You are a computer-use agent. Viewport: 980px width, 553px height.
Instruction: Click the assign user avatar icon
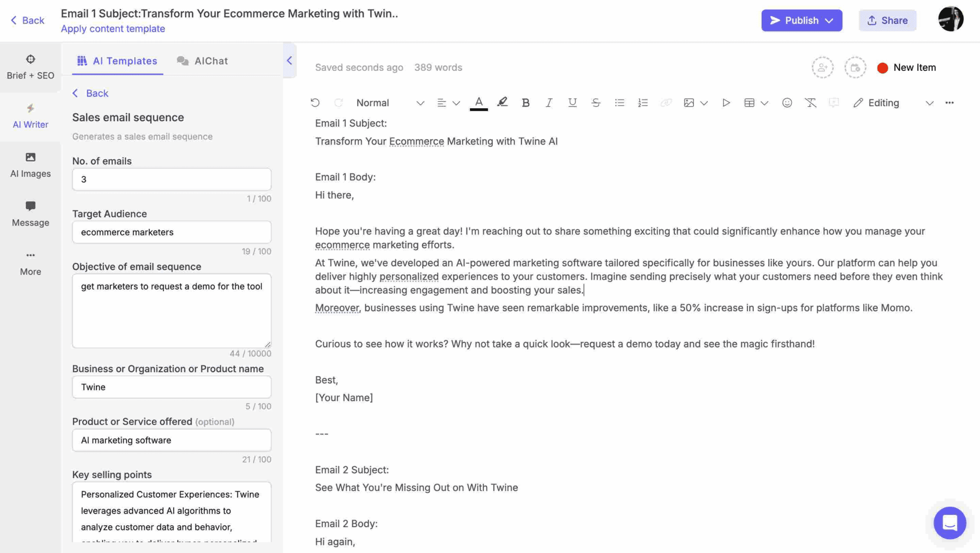pyautogui.click(x=822, y=68)
